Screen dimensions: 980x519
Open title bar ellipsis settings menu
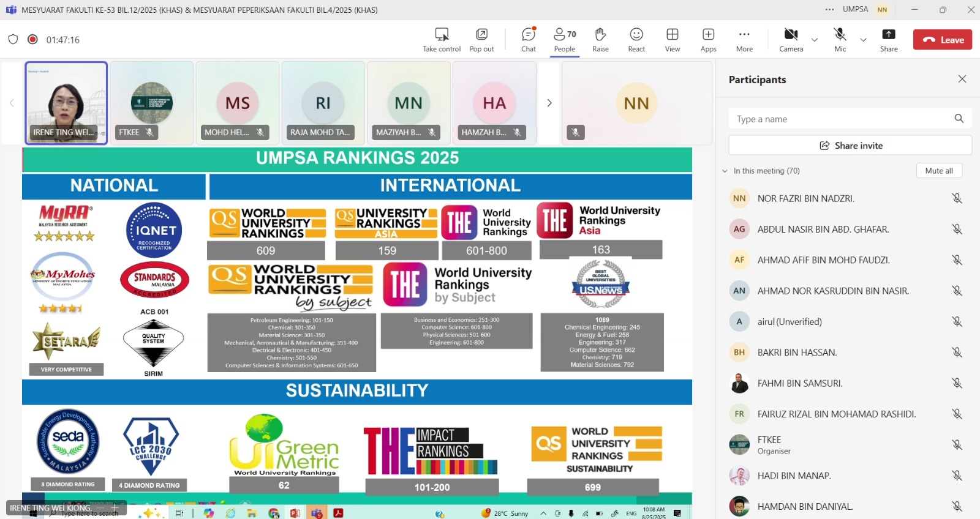pyautogui.click(x=829, y=9)
